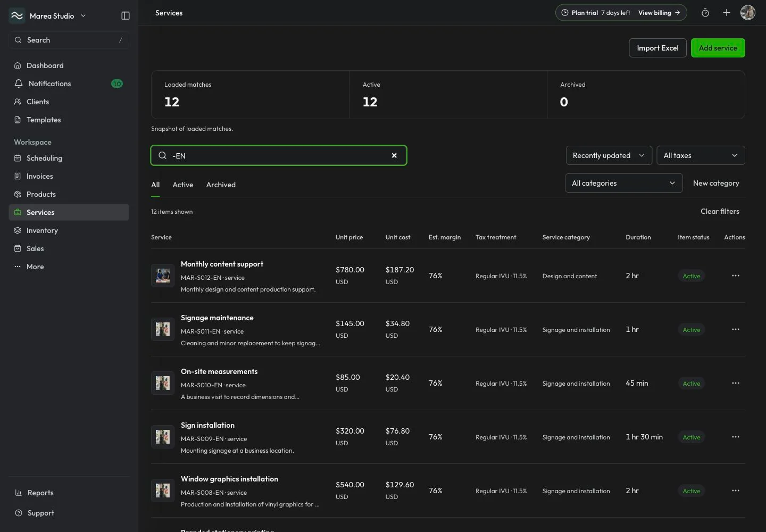Click the plus icon in header
Screen dimensions: 766x532
coord(727,13)
